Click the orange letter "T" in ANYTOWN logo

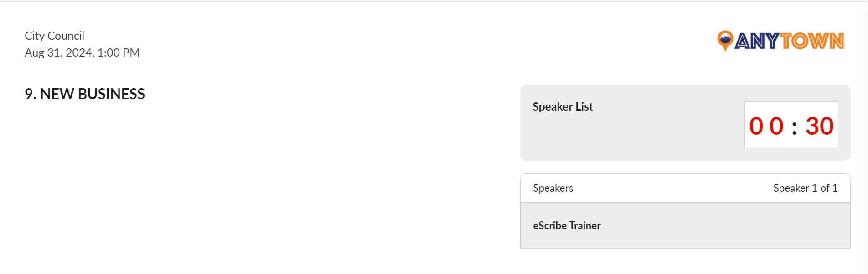pos(786,42)
